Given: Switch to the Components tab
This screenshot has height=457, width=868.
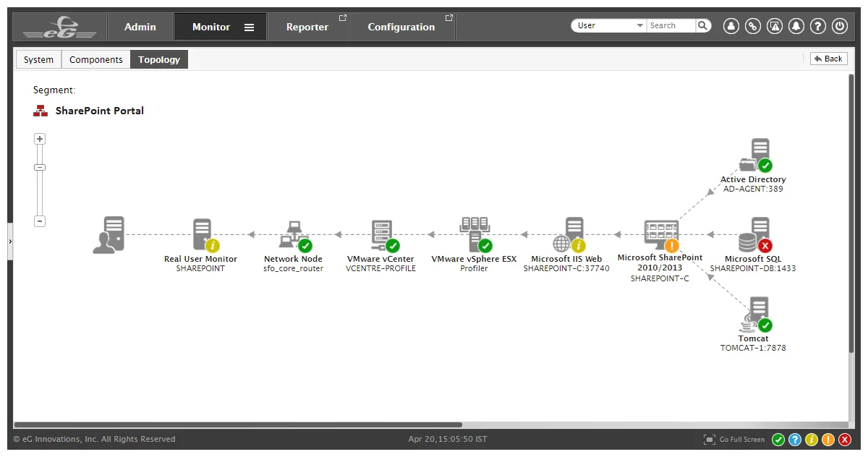Looking at the screenshot, I should [96, 59].
